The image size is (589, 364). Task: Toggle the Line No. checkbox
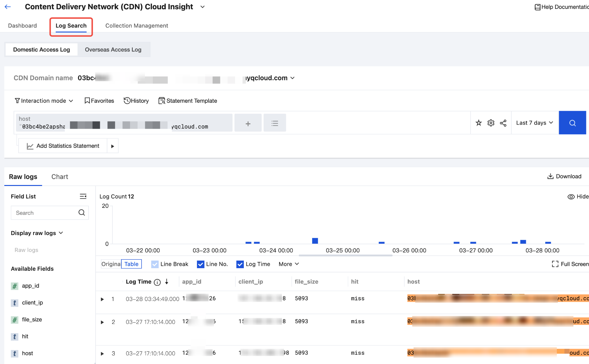(x=200, y=264)
